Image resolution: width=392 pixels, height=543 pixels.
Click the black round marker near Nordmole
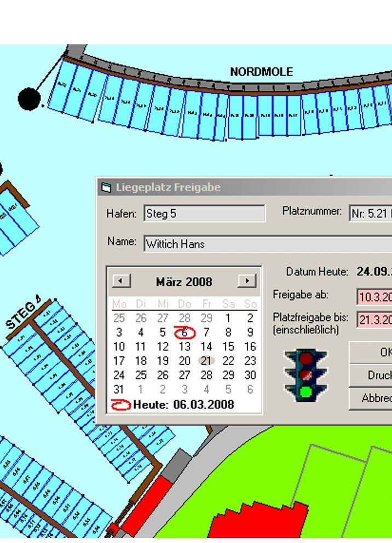pos(29,99)
